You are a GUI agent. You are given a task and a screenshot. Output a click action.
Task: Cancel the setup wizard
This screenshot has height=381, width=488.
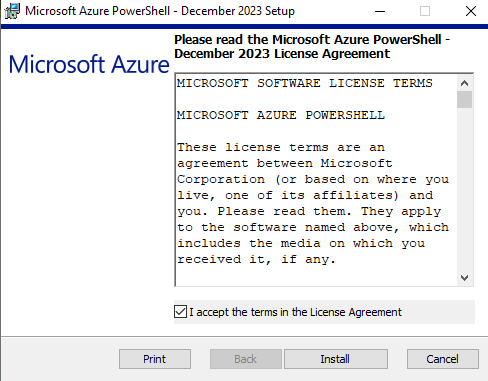click(x=443, y=359)
